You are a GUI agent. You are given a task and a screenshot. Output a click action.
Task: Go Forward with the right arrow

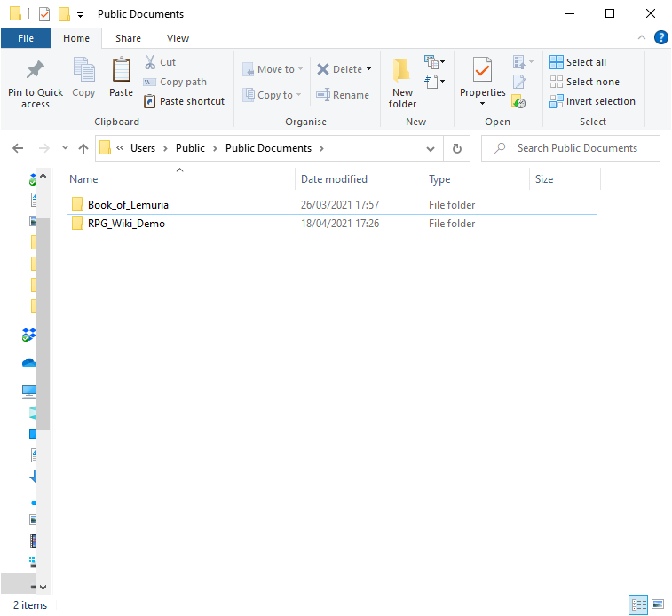click(x=43, y=148)
